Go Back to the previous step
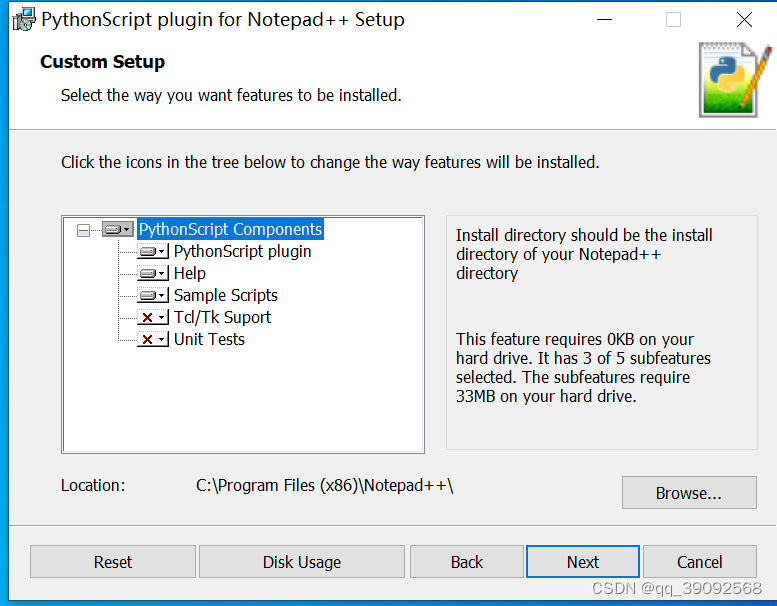The width and height of the screenshot is (777, 606). (467, 562)
